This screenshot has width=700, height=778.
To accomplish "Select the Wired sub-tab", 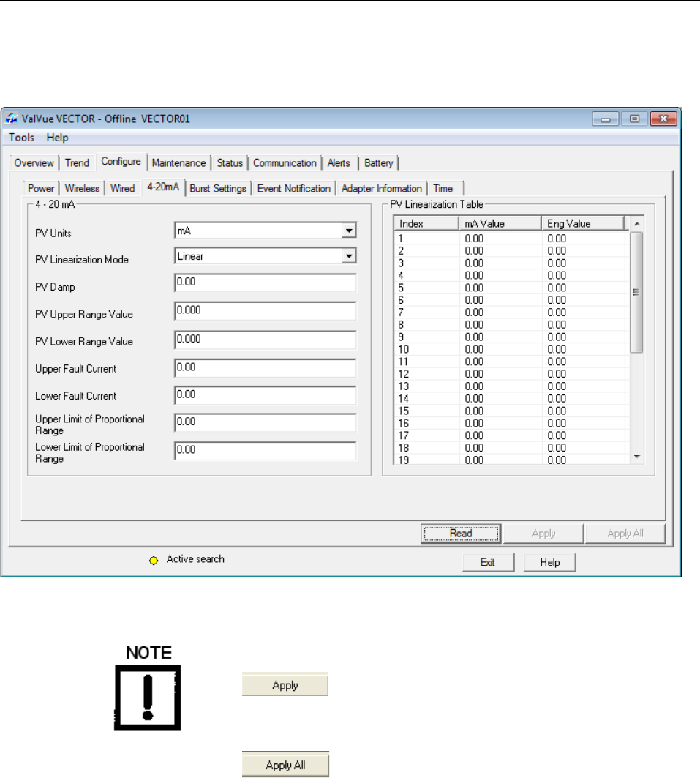I will point(122,189).
